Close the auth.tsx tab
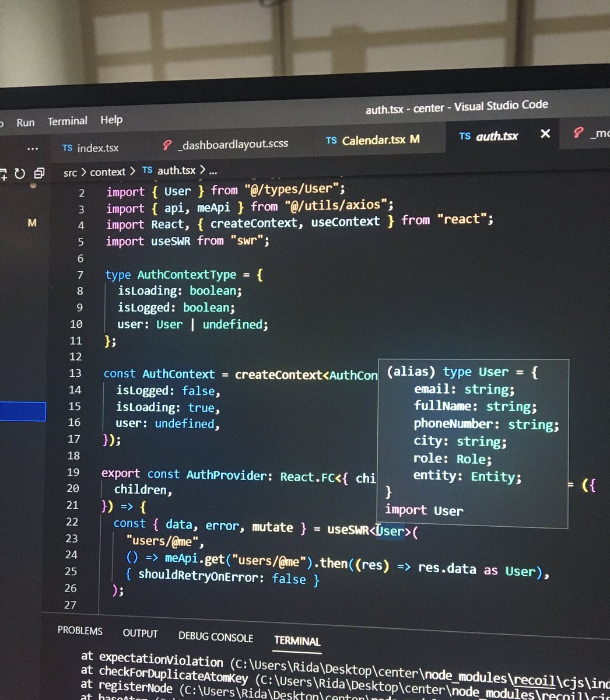 [x=545, y=134]
